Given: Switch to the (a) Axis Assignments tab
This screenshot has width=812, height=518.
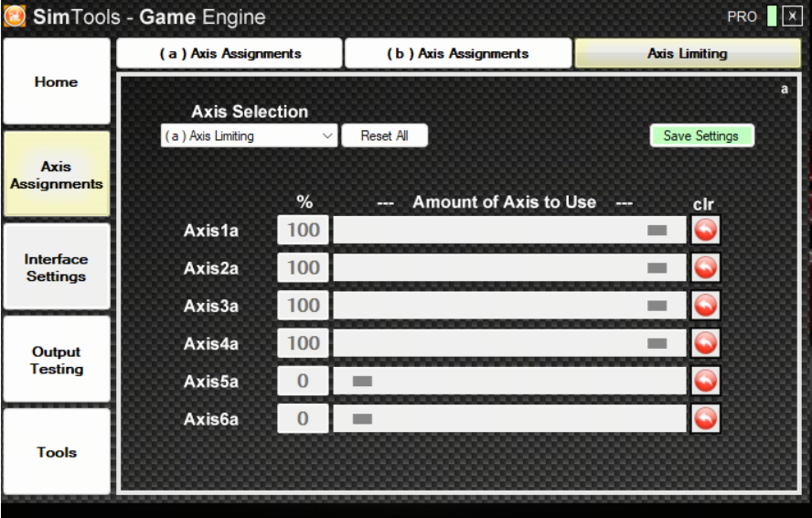Looking at the screenshot, I should pyautogui.click(x=230, y=54).
